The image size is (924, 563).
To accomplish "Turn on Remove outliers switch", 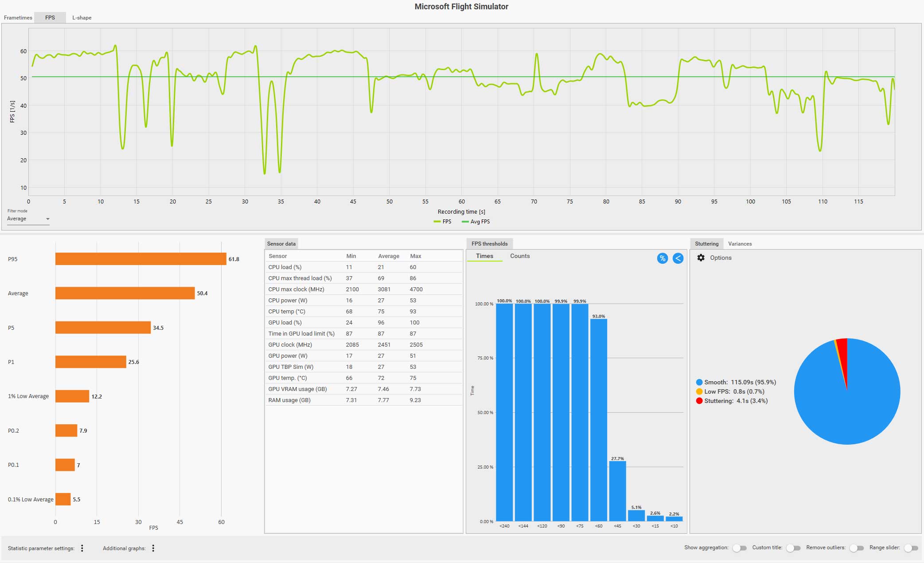I will (x=856, y=548).
